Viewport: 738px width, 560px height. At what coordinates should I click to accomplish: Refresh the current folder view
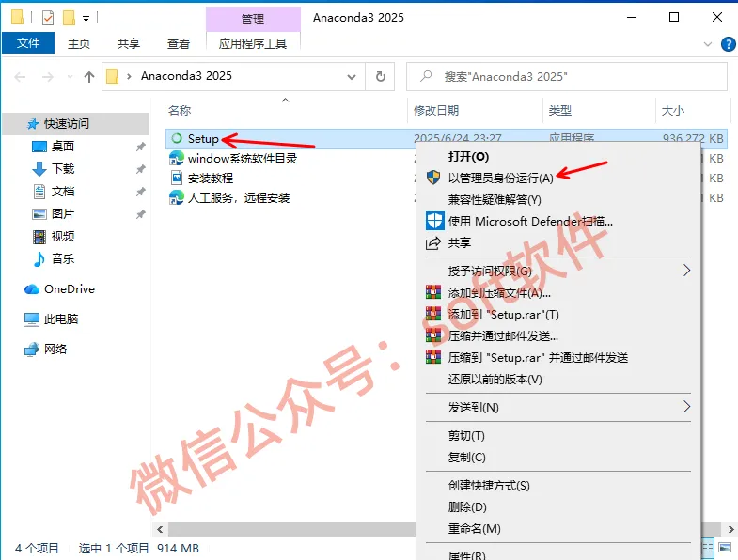click(381, 76)
